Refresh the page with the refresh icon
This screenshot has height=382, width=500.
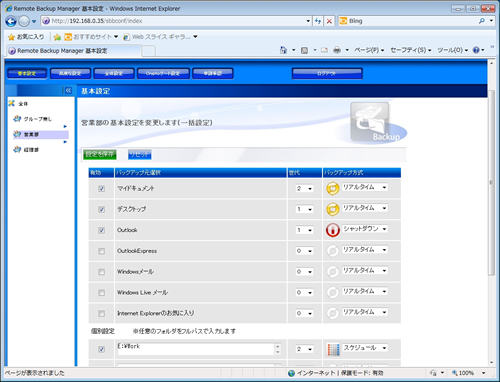pyautogui.click(x=318, y=21)
